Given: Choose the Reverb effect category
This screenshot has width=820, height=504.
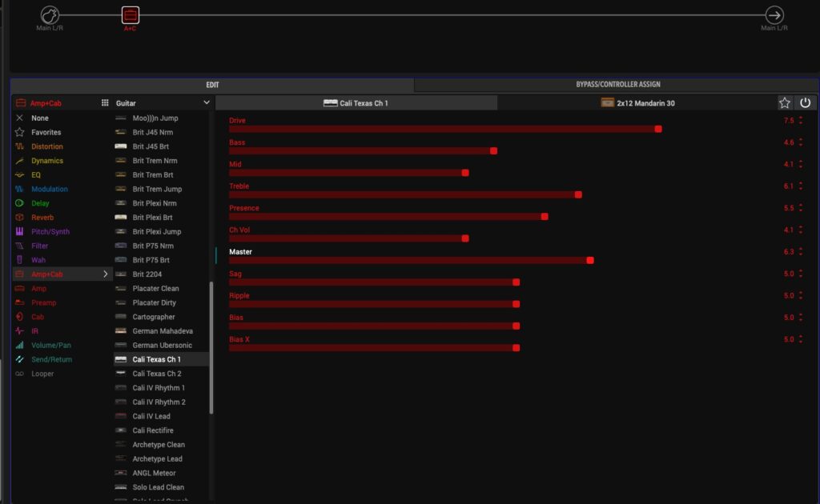Looking at the screenshot, I should 42,218.
